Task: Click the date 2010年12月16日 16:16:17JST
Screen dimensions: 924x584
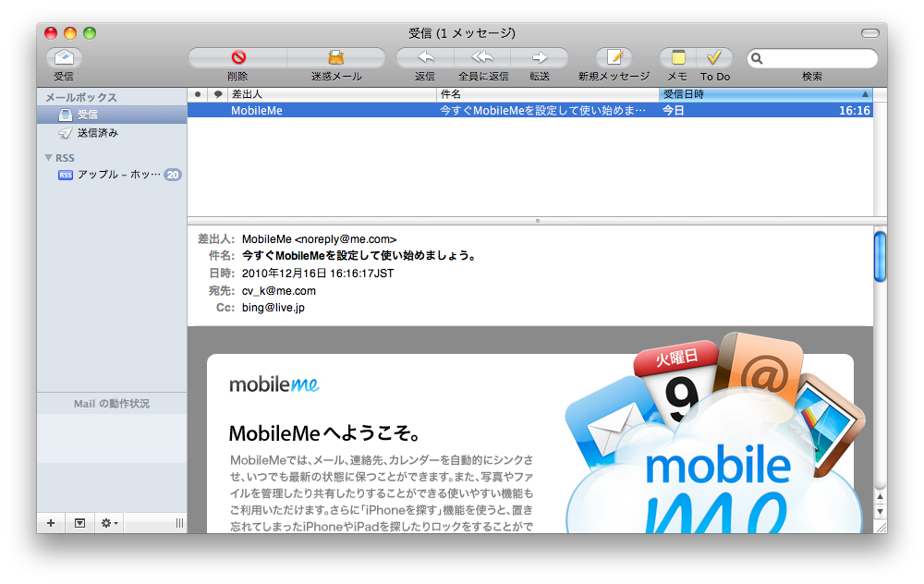Action: [318, 274]
